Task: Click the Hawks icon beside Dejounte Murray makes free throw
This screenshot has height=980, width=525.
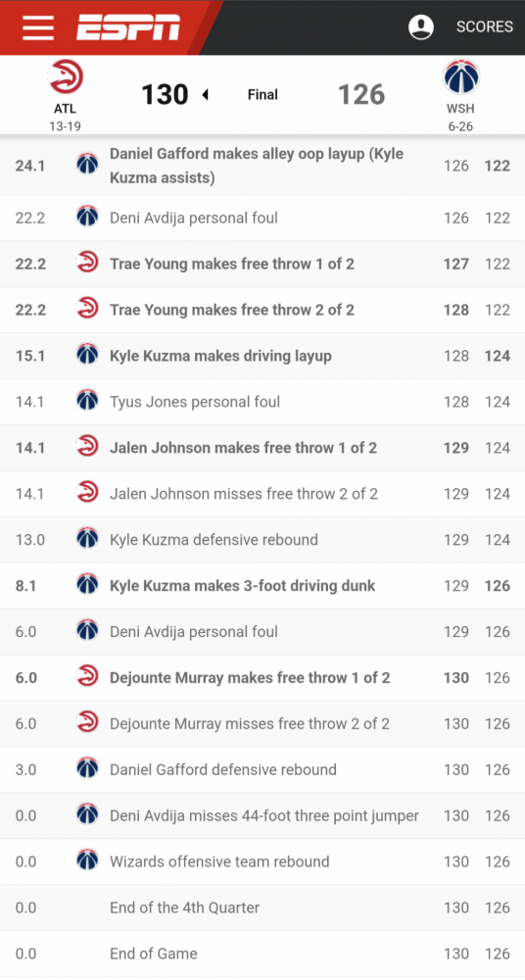Action: tap(87, 677)
